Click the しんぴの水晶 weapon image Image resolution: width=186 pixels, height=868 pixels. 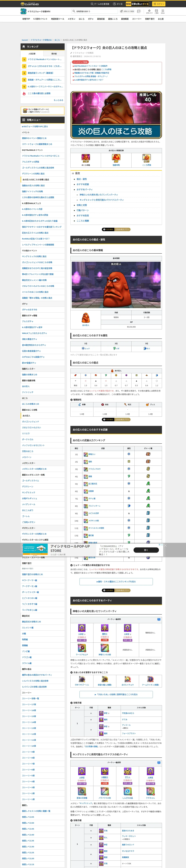coord(128,791)
